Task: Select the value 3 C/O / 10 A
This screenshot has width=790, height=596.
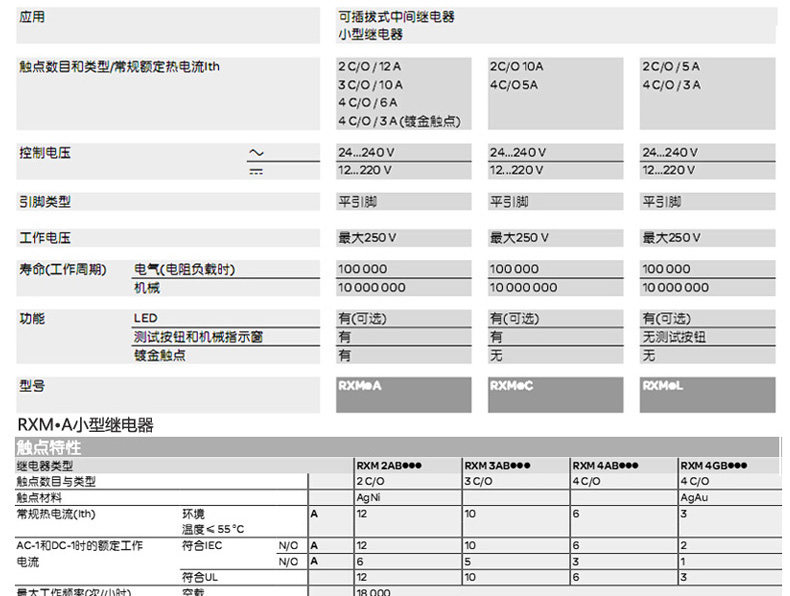Action: pos(370,85)
